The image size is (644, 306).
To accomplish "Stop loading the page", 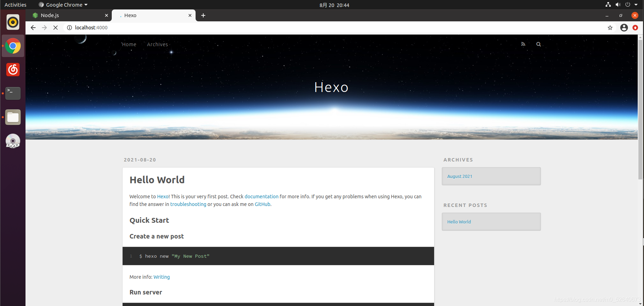I will [56, 28].
